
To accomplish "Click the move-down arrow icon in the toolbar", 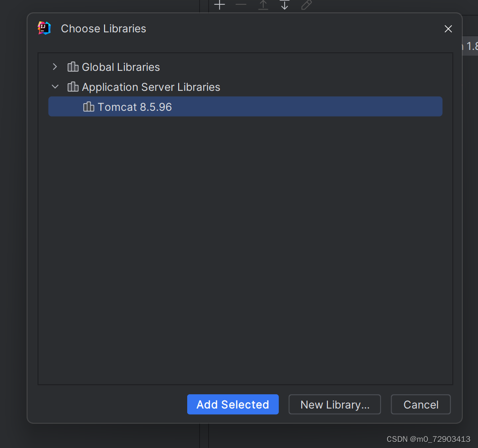I will click(285, 5).
